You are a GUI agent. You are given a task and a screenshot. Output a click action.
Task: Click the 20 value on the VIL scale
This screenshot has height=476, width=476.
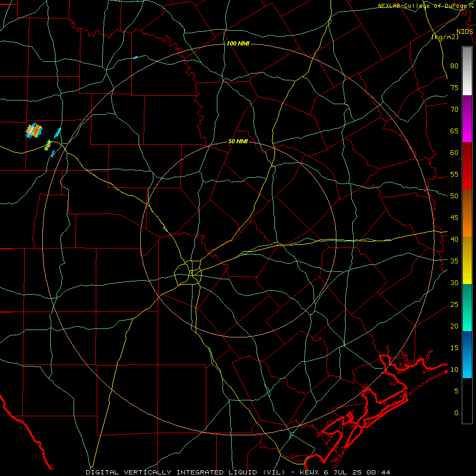454,326
